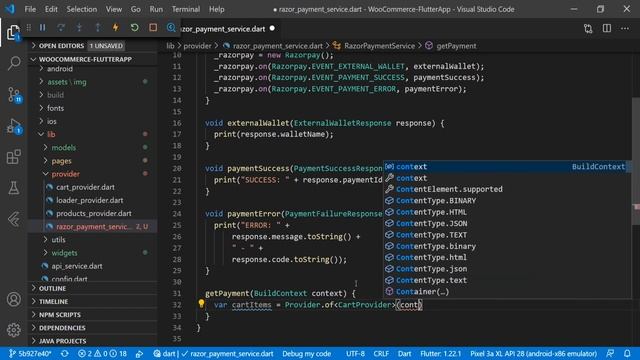Viewport: 640px width, 360px height.
Task: Open api_service.dart file
Action: (93, 266)
